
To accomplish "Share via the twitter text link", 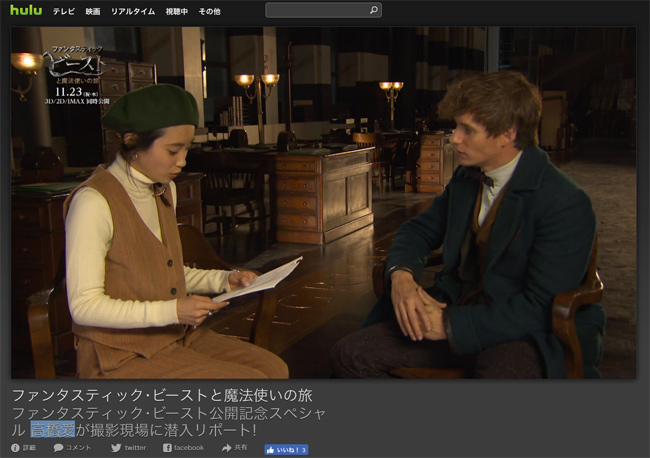I will (135, 448).
